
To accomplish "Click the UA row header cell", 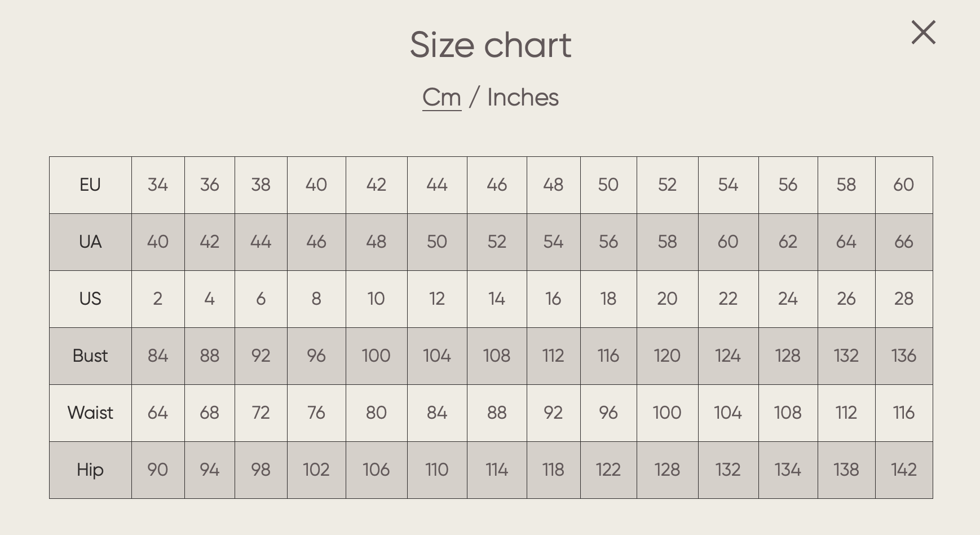I will [x=90, y=242].
